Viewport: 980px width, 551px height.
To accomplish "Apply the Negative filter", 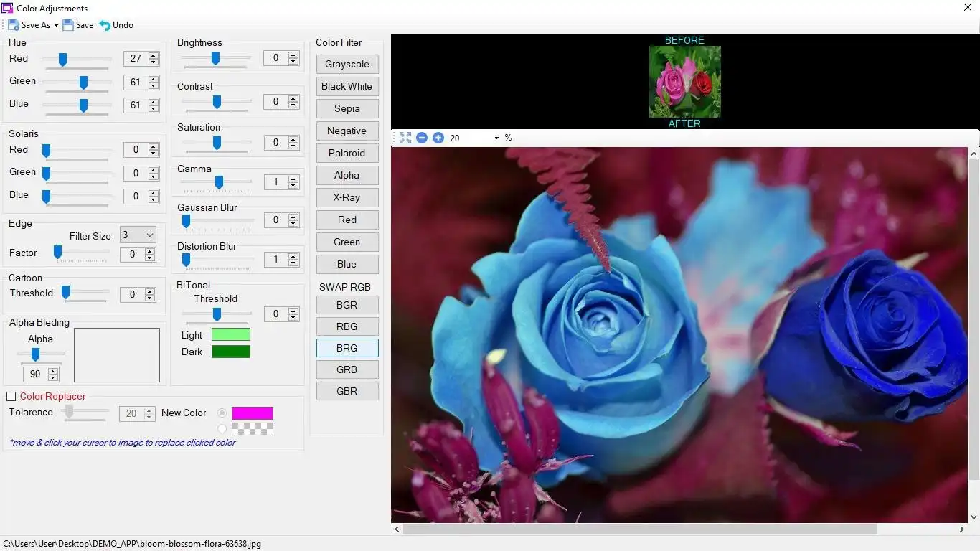I will tap(347, 131).
